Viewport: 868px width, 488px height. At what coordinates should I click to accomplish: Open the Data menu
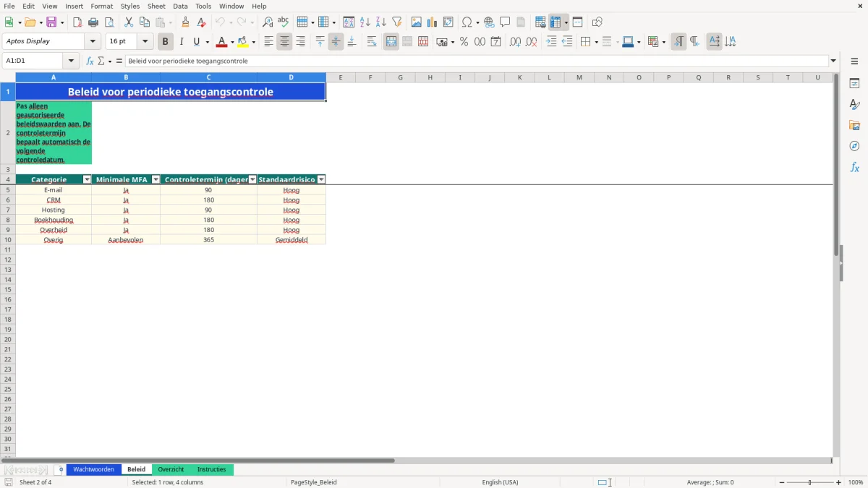[180, 6]
